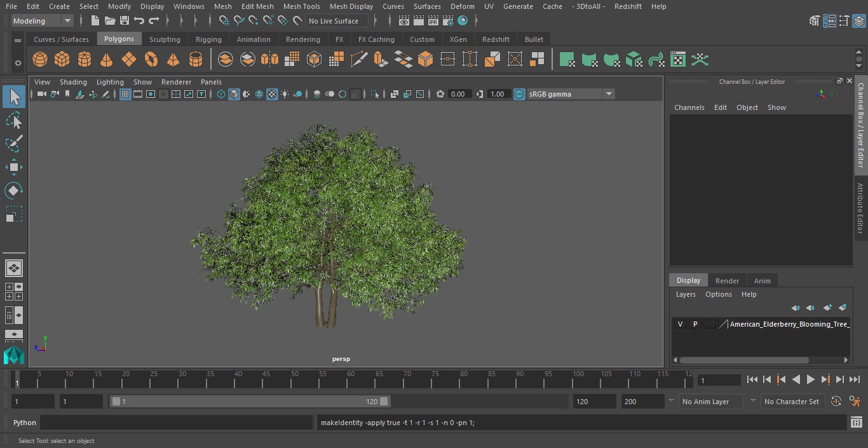The width and height of the screenshot is (868, 448).
Task: Click the Python command input field
Action: (x=177, y=423)
